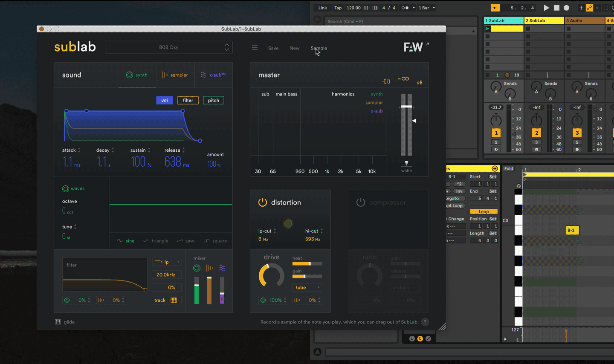Image resolution: width=614 pixels, height=364 pixels.
Task: Click Ableton transport Stop button
Action: point(556,8)
